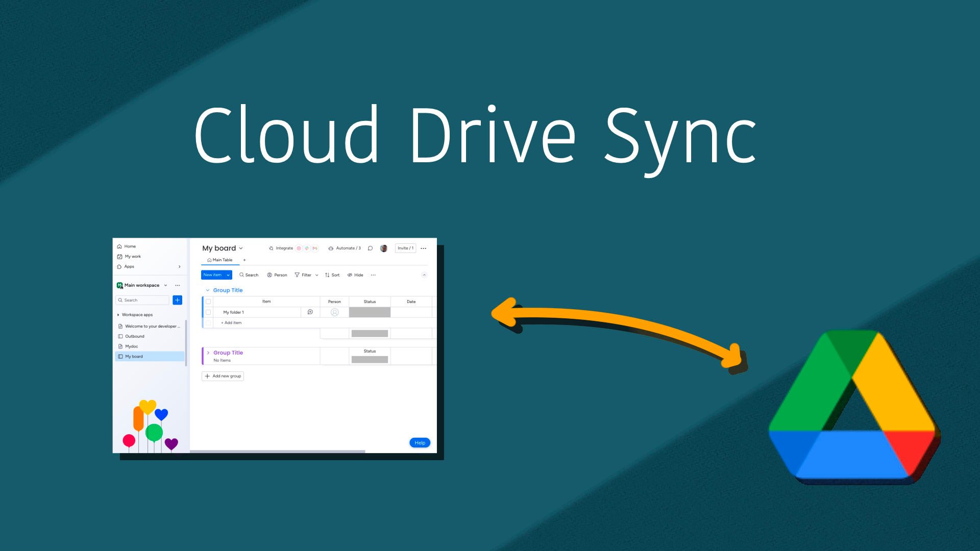
Task: Click first group's status summary bar
Action: [x=370, y=334]
